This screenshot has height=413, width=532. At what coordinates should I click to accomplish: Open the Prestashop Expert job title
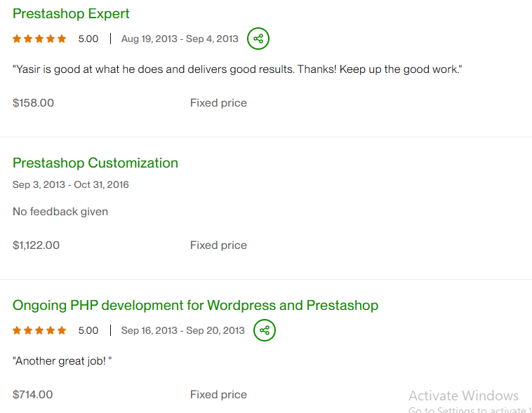[71, 13]
